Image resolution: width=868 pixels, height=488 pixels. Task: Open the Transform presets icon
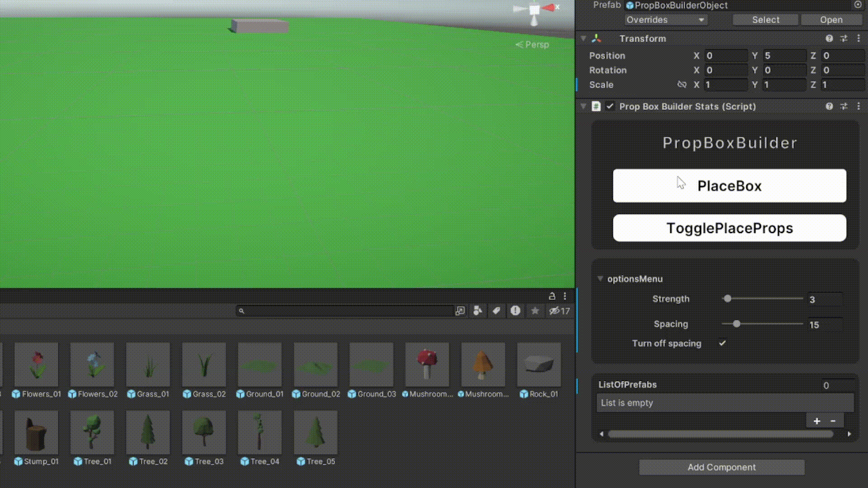[844, 38]
